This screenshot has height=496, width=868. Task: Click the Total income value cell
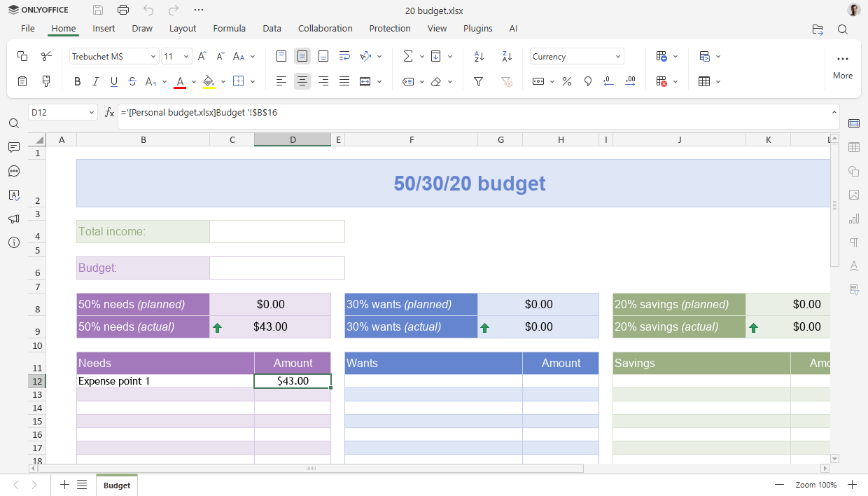(276, 231)
